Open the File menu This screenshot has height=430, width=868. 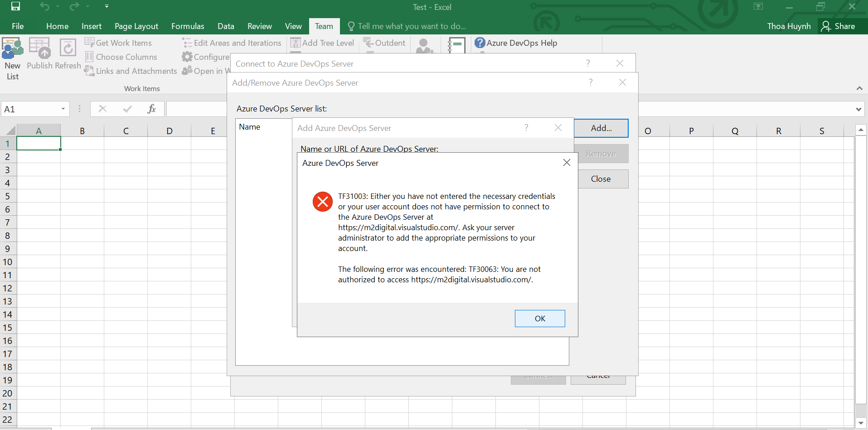[18, 26]
